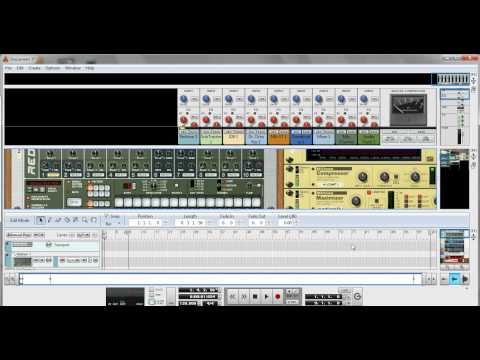
Task: Open the File menu
Action: (x=8, y=68)
